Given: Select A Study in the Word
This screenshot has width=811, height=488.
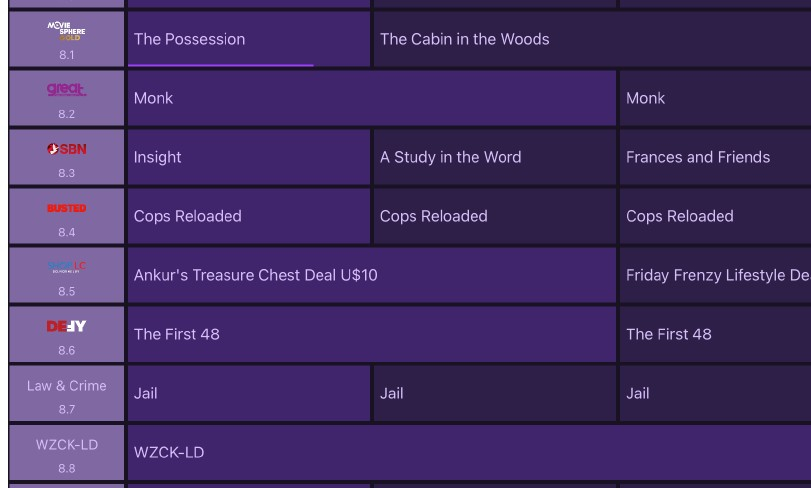Looking at the screenshot, I should 494,157.
